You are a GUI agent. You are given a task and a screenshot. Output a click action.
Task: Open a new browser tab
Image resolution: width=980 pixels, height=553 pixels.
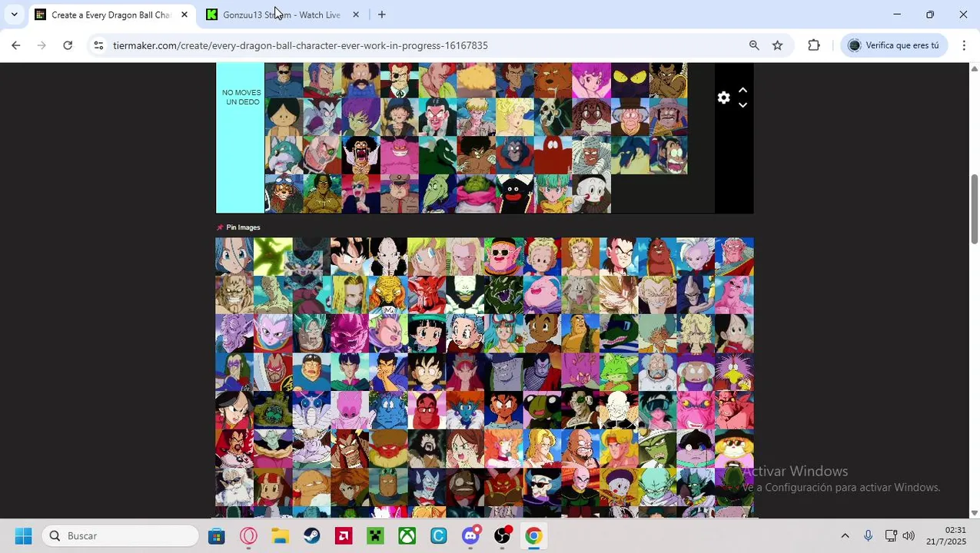381,15
